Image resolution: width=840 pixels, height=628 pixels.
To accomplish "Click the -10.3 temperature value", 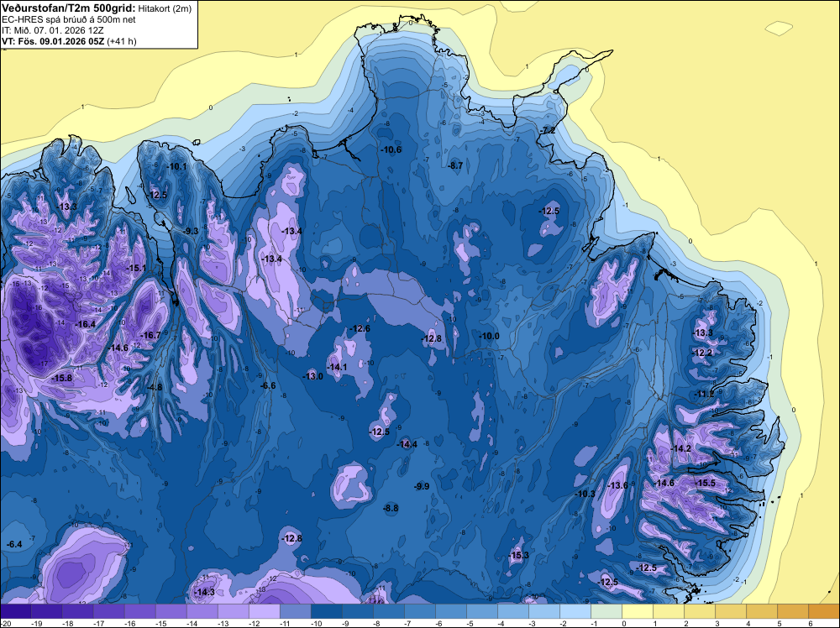I will point(585,495).
